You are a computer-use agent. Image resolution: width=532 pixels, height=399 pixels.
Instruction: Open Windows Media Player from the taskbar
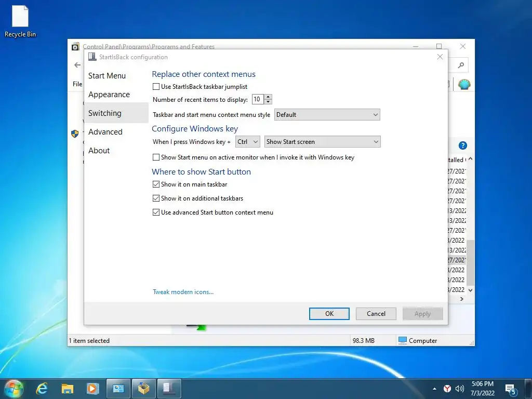click(x=92, y=389)
